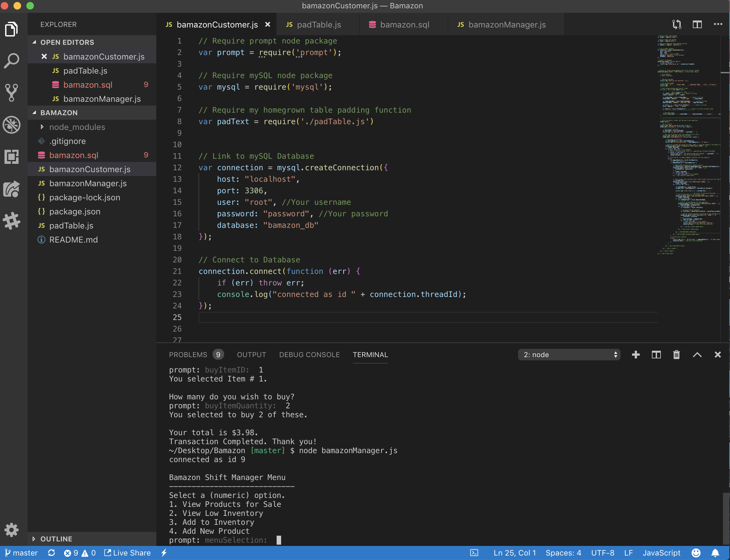
Task: Switch to the bamazon.sql editor tab
Action: (404, 25)
